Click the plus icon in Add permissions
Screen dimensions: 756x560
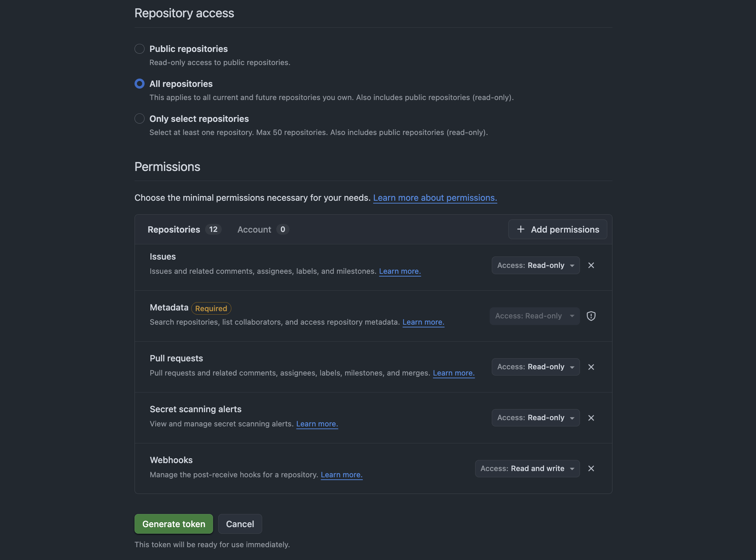click(520, 229)
